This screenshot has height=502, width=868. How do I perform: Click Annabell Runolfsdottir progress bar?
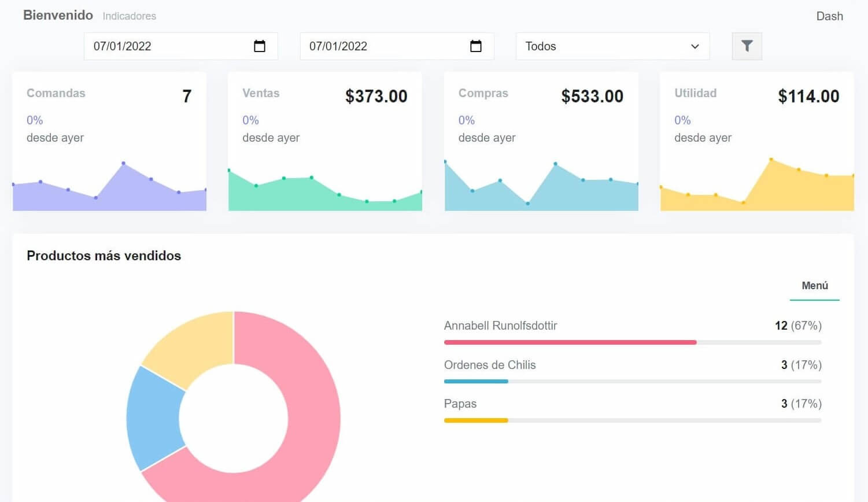(633, 342)
